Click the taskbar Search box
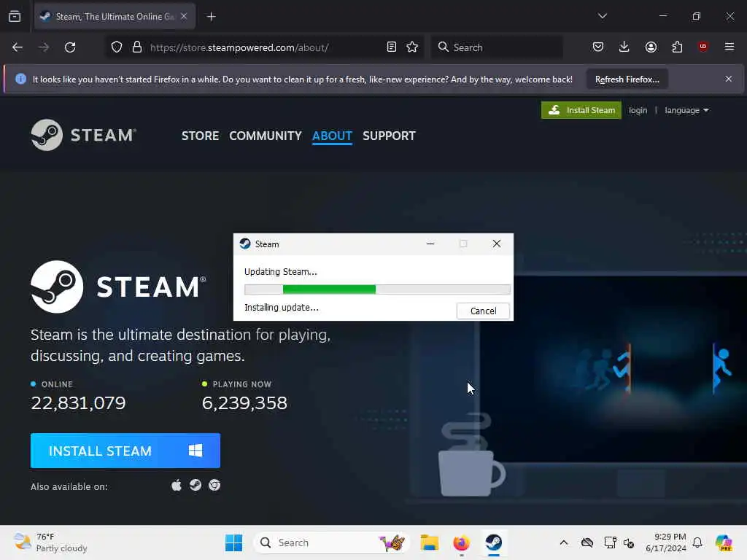This screenshot has height=560, width=747. (332, 542)
